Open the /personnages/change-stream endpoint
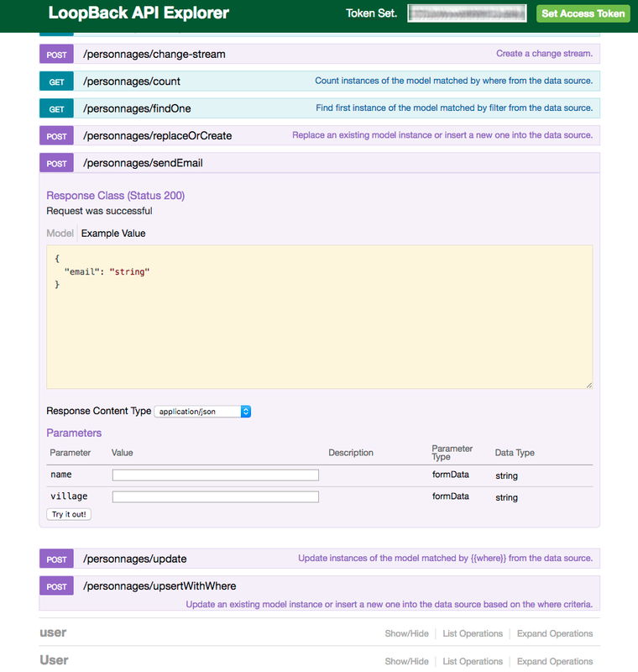 coord(154,55)
